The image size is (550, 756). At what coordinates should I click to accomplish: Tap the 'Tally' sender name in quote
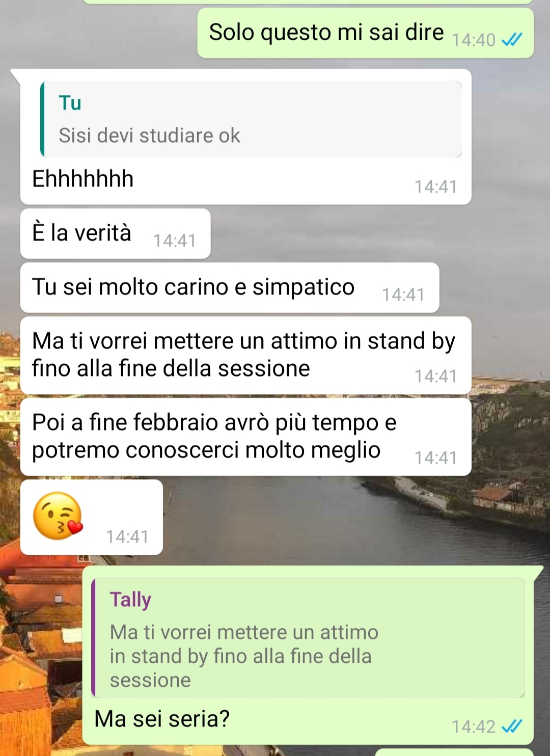point(130,600)
